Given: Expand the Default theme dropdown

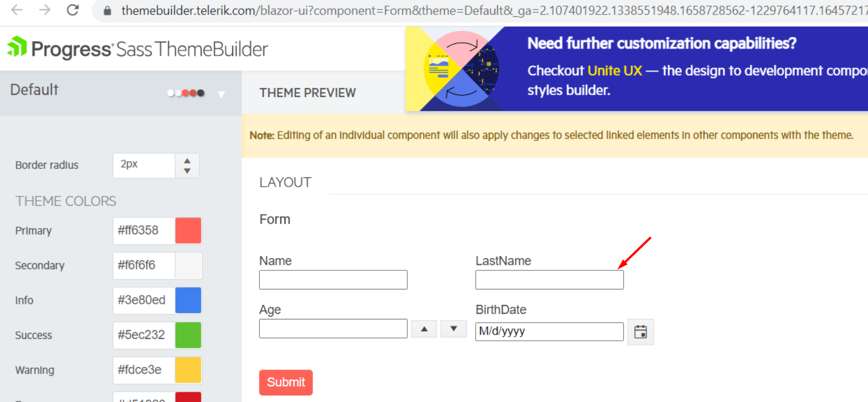Looking at the screenshot, I should pos(221,93).
